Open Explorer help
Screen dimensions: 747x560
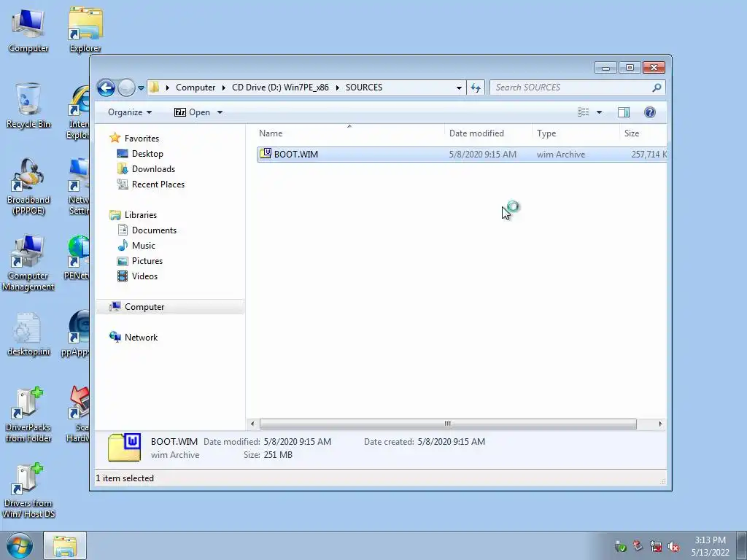pyautogui.click(x=650, y=112)
